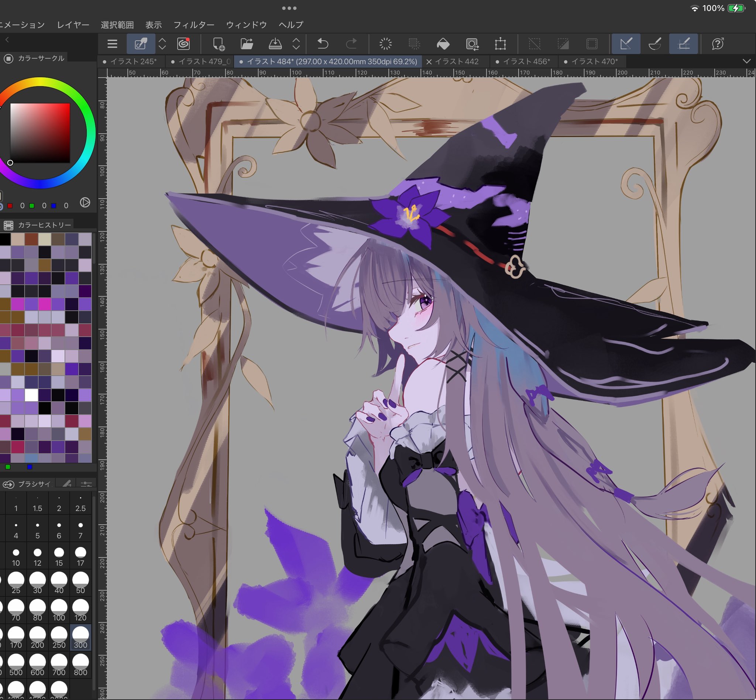Click the Color Circle panel icon
Viewport: 756px width, 700px height.
8,58
